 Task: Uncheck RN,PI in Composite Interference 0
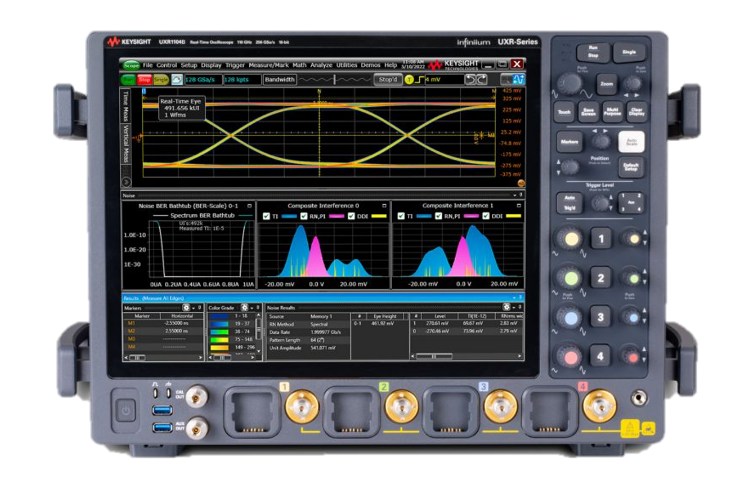tap(304, 216)
